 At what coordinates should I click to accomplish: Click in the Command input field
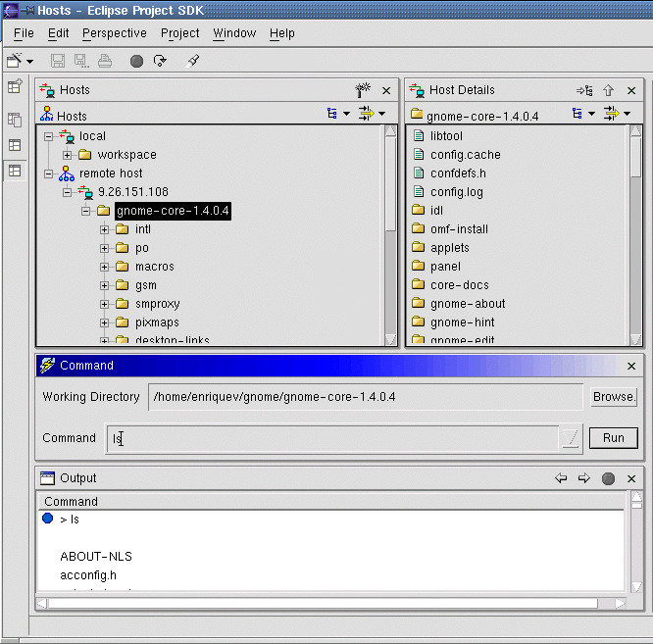(x=333, y=438)
